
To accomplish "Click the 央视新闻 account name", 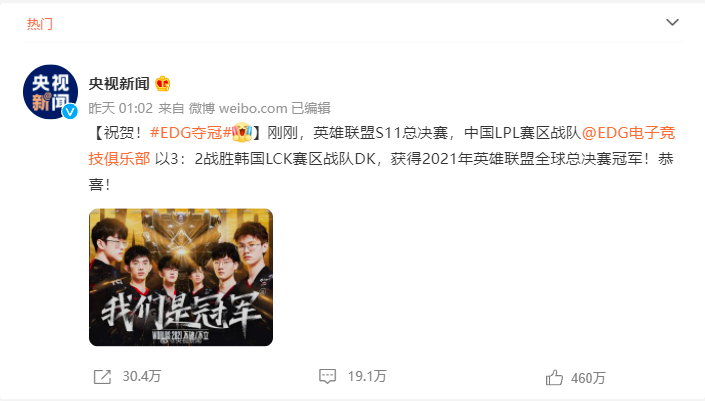I will (119, 84).
